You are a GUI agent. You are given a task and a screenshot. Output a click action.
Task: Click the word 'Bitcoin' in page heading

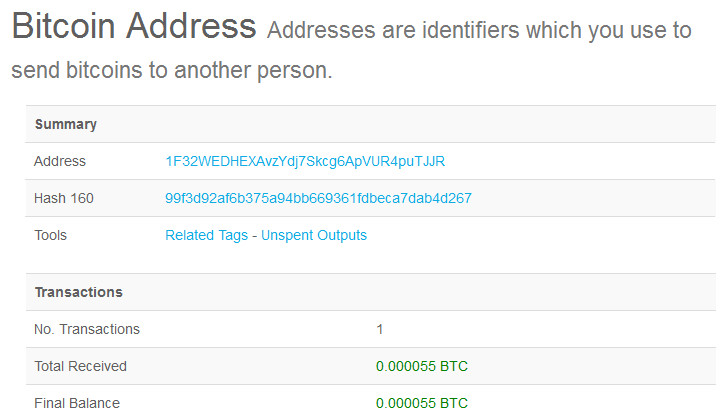tap(74, 27)
